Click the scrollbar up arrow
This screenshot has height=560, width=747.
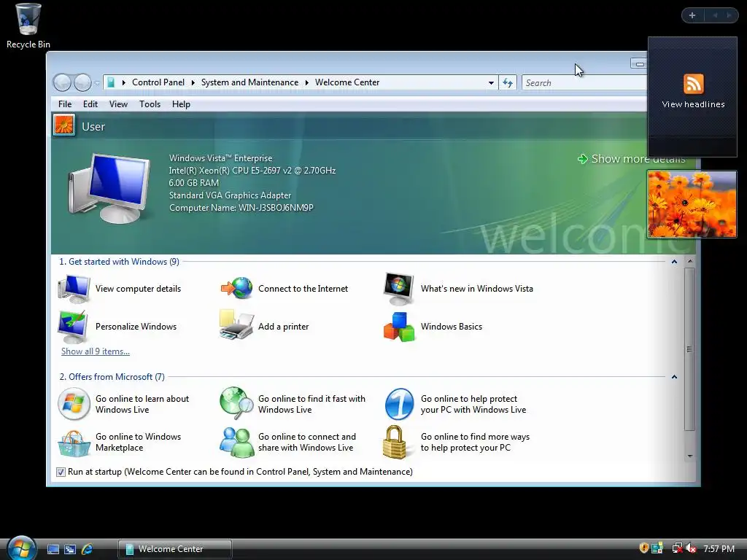[689, 262]
